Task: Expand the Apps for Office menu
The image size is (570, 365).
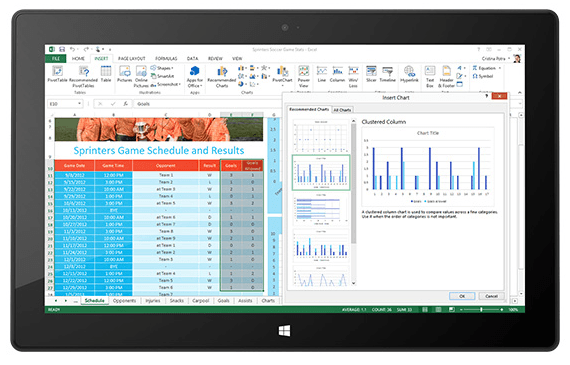Action: pos(194,77)
